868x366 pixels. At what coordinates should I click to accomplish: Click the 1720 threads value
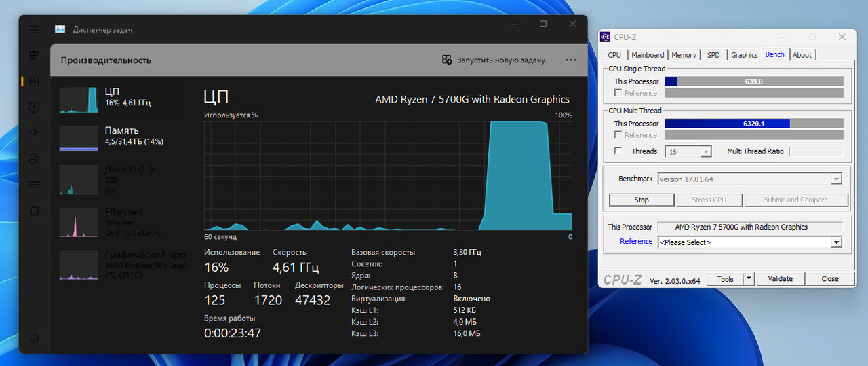tap(268, 300)
